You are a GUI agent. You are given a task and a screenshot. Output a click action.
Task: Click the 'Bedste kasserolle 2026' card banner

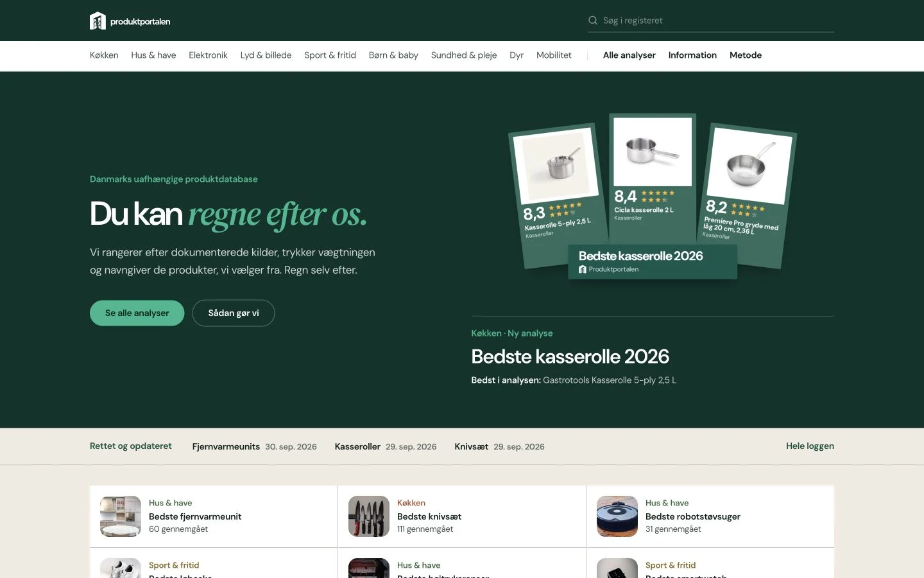653,262
